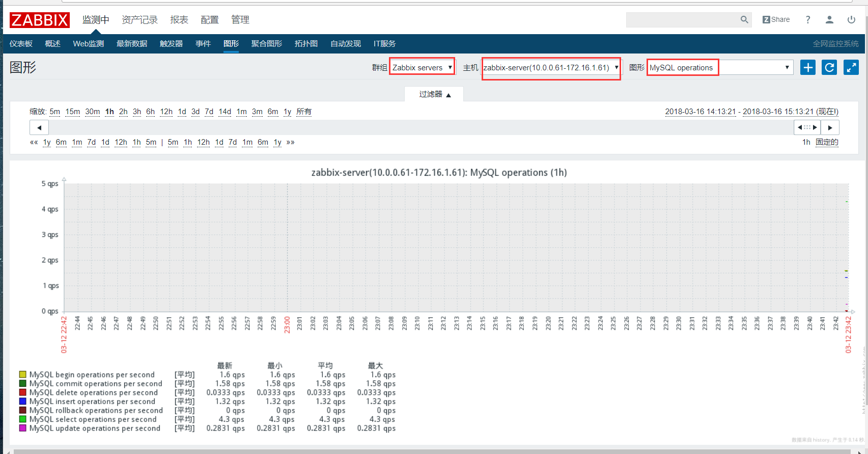This screenshot has height=454, width=868.
Task: Open the 资产记录 main menu
Action: coord(139,20)
